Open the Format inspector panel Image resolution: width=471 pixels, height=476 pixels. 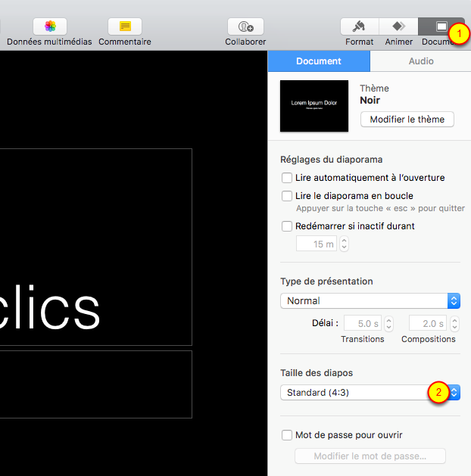click(360, 26)
